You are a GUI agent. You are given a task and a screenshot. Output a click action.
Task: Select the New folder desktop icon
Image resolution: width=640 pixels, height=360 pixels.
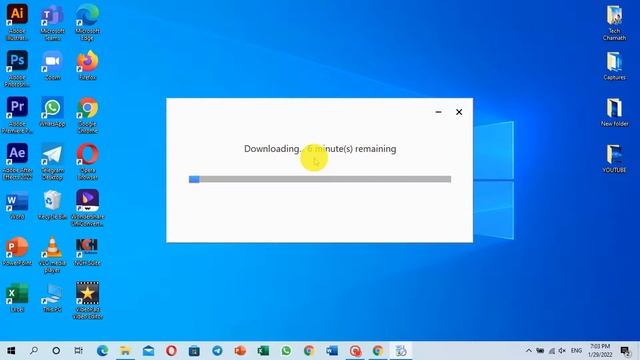614,112
